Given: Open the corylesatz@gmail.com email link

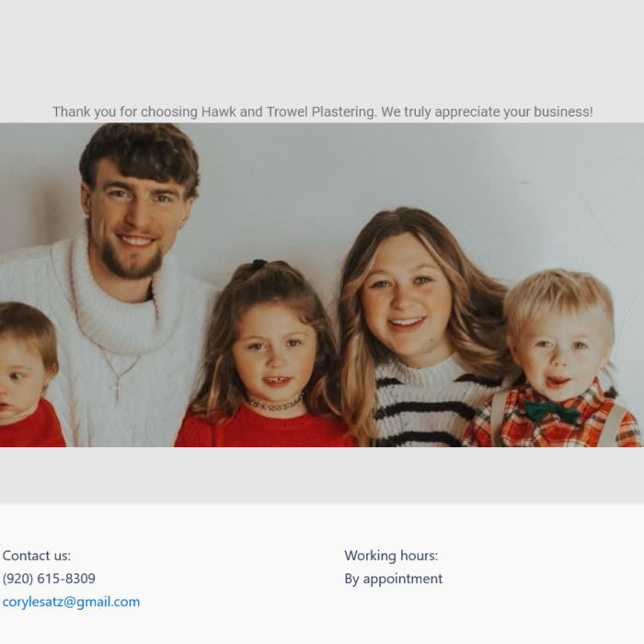Looking at the screenshot, I should tap(71, 602).
